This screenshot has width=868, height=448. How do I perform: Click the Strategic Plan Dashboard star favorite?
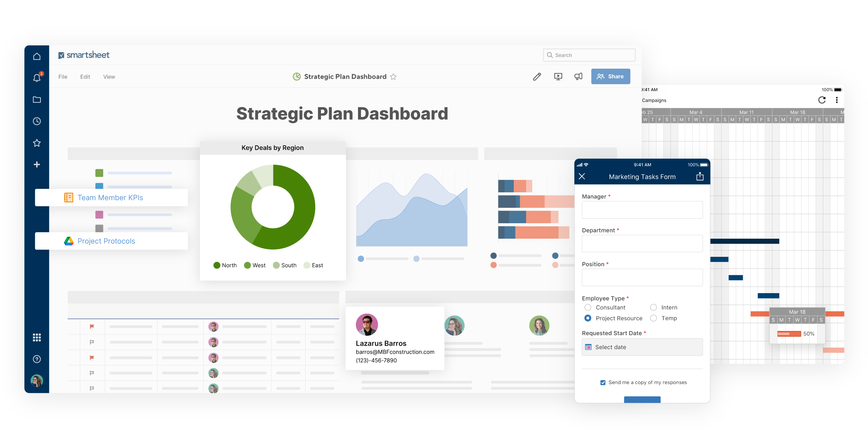[x=395, y=76]
